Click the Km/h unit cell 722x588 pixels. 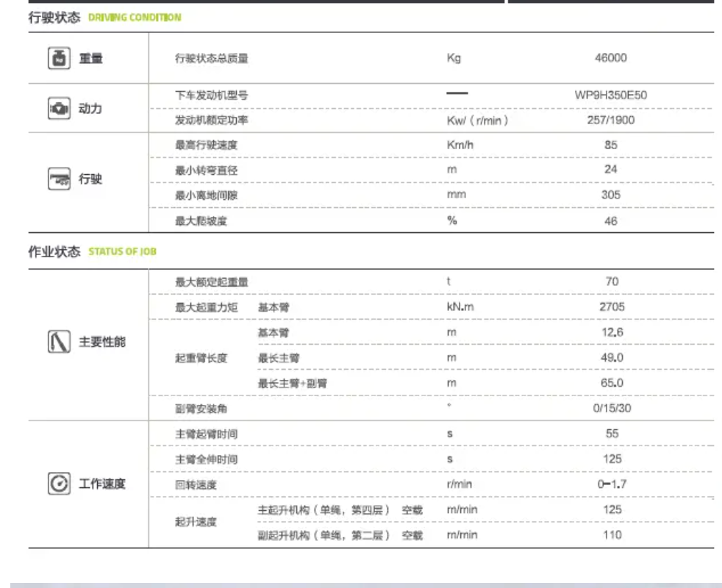pyautogui.click(x=460, y=145)
